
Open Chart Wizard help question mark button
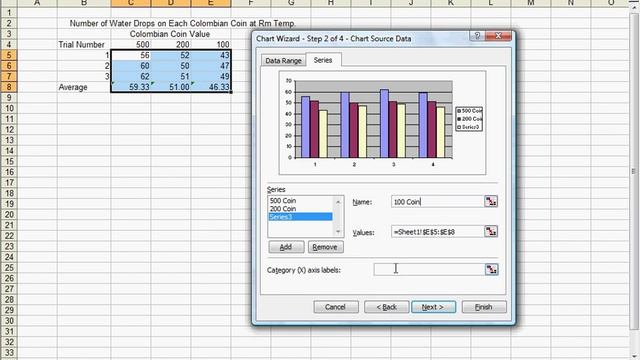coord(477,36)
